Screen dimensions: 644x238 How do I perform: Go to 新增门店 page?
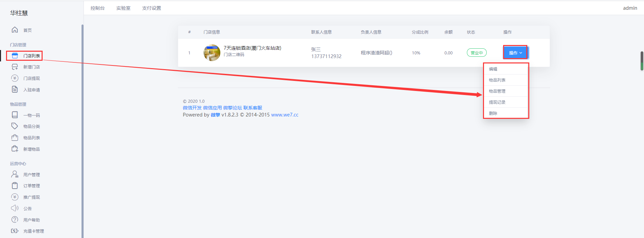(32, 67)
